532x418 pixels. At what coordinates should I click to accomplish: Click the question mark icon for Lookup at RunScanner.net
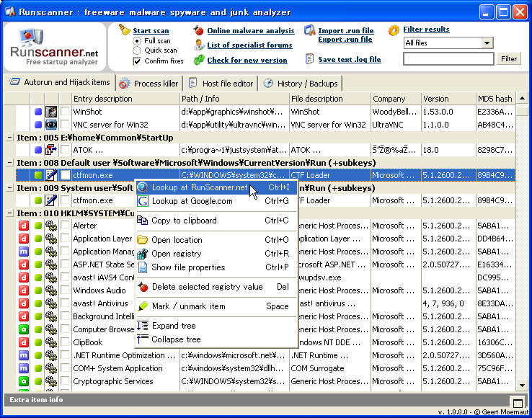click(143, 187)
